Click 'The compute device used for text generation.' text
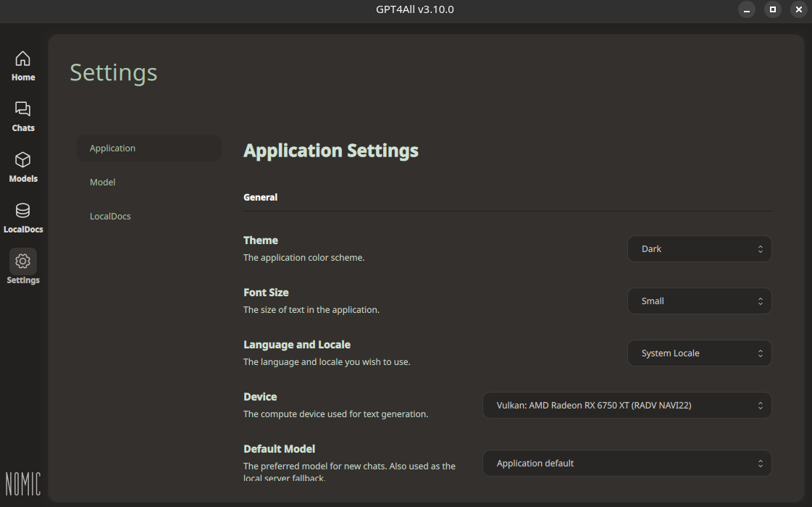 click(x=335, y=414)
